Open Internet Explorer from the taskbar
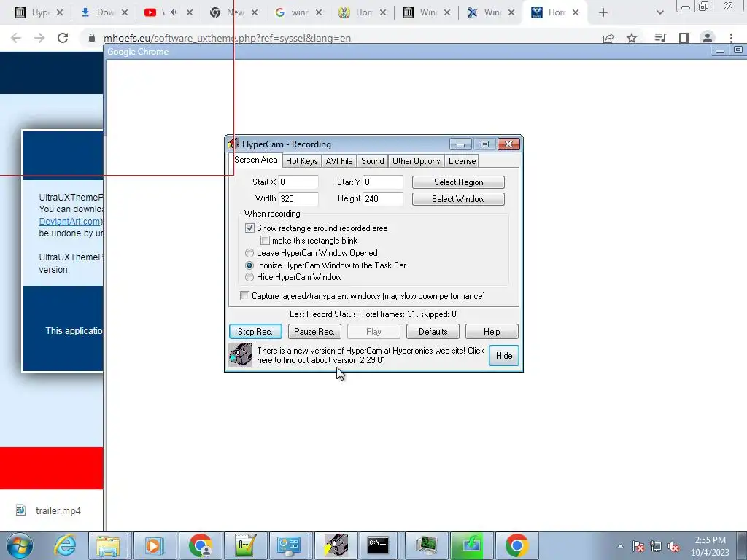Viewport: 747px width, 560px height. click(x=65, y=545)
